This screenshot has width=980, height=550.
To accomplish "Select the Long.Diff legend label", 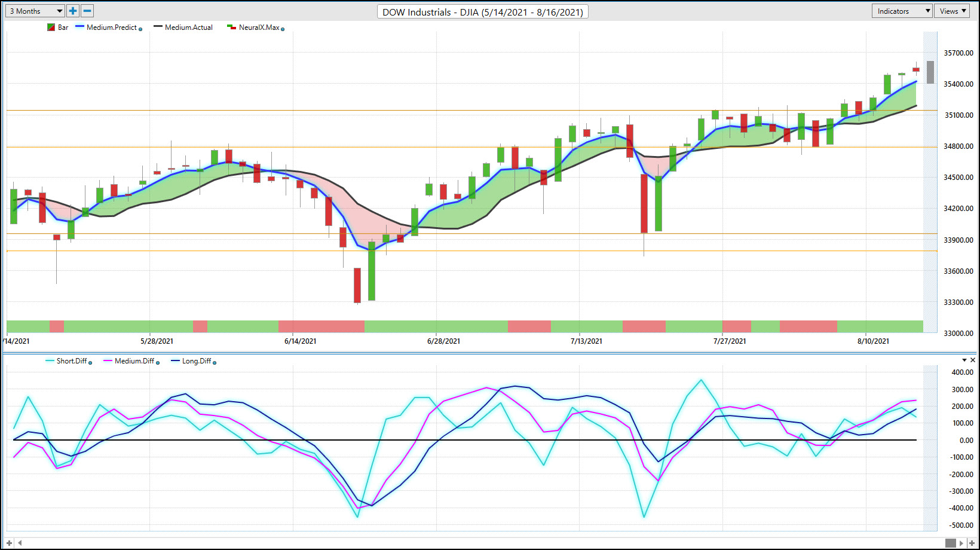I will click(x=197, y=361).
